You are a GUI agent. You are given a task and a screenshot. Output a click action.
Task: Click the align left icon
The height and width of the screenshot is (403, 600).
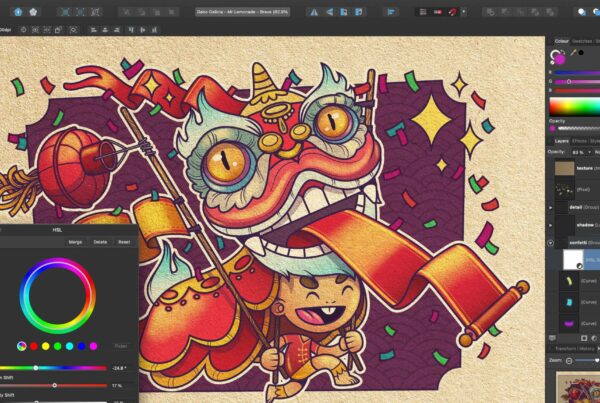click(93, 29)
